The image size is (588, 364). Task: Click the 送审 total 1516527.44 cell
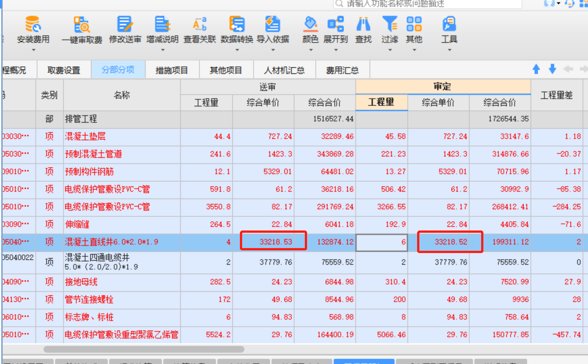pos(325,120)
